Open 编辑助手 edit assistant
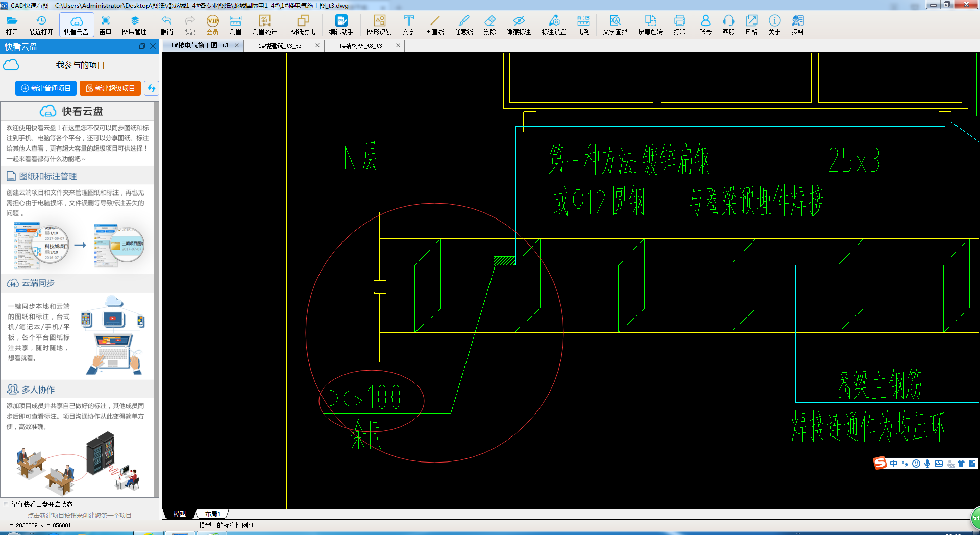Screen dimensions: 980x535 pyautogui.click(x=341, y=25)
